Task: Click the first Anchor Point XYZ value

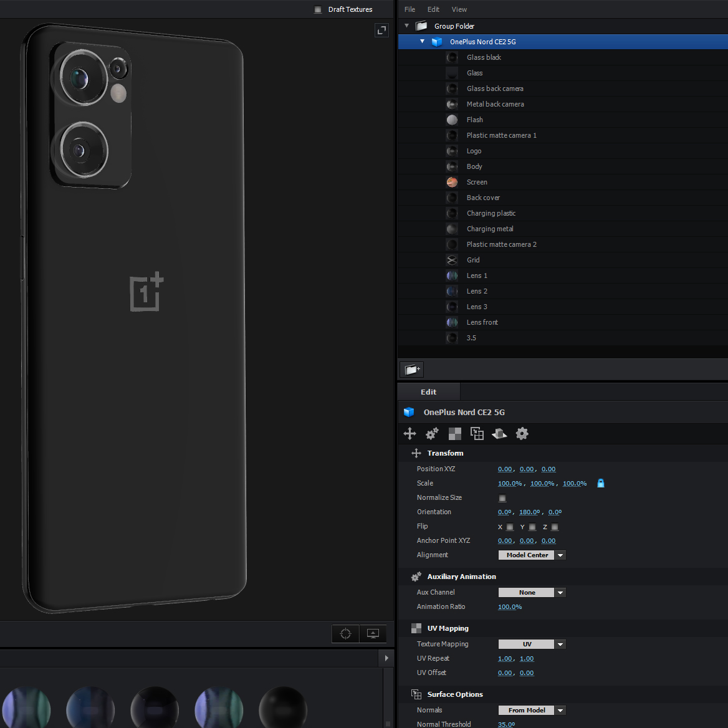Action: click(505, 541)
